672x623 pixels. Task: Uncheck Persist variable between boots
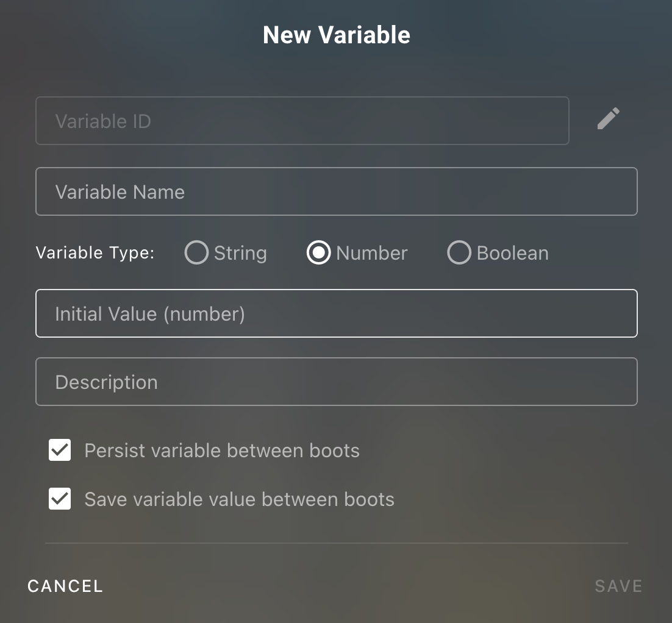pos(59,450)
